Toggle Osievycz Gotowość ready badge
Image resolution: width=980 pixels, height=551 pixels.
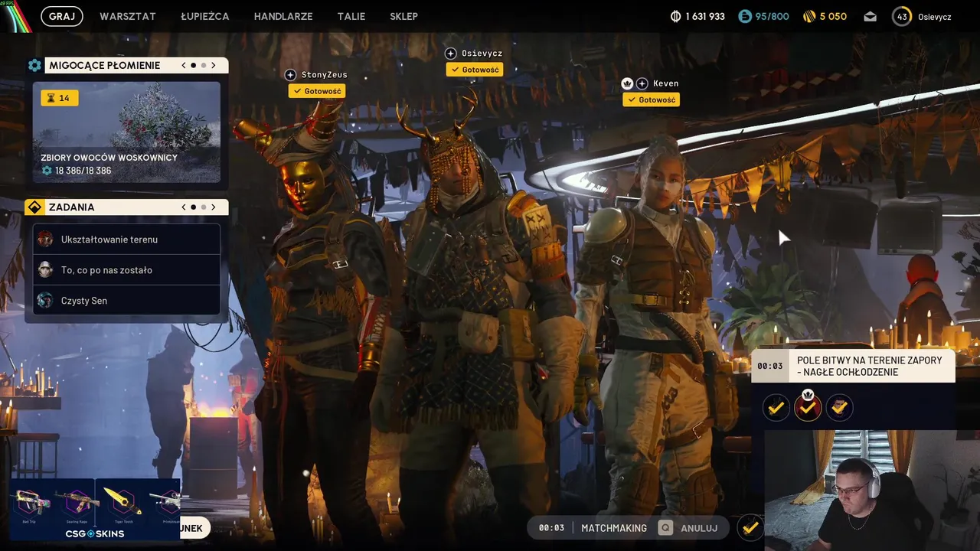point(475,70)
